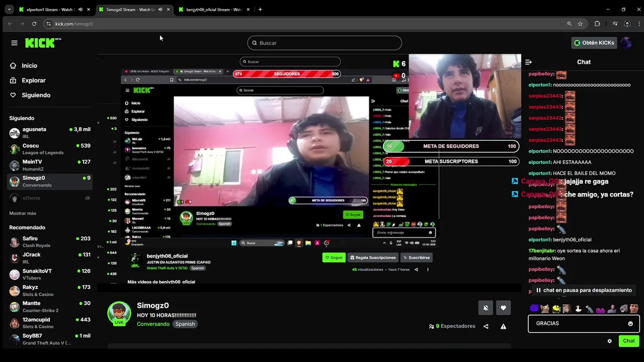Open Safiro's recommended channel
644x362 pixels.
49,242
